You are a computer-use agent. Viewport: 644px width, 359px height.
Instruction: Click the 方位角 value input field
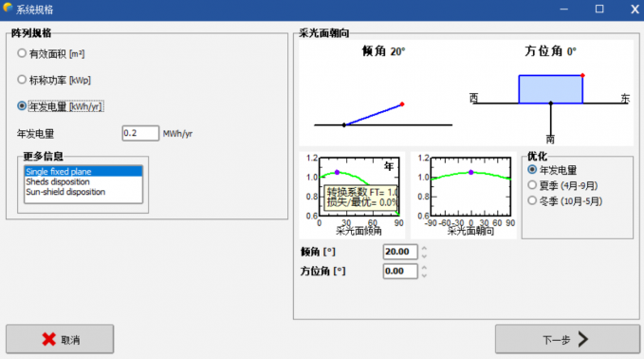pos(400,271)
